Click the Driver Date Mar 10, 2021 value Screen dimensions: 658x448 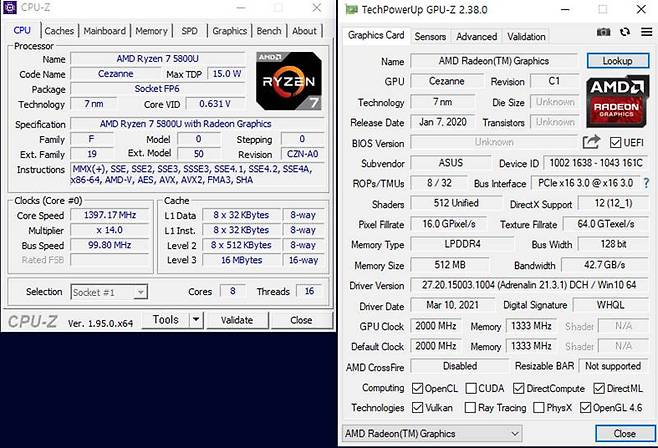(x=452, y=305)
